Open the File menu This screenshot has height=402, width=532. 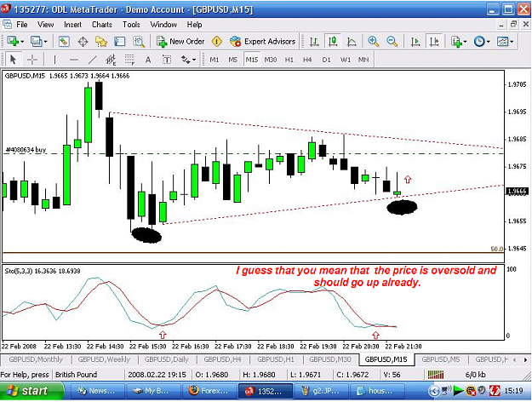coord(22,25)
